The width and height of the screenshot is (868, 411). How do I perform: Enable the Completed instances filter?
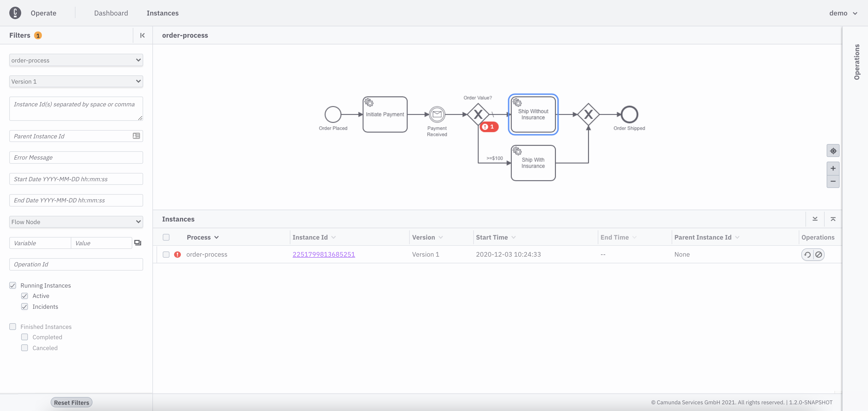(25, 337)
